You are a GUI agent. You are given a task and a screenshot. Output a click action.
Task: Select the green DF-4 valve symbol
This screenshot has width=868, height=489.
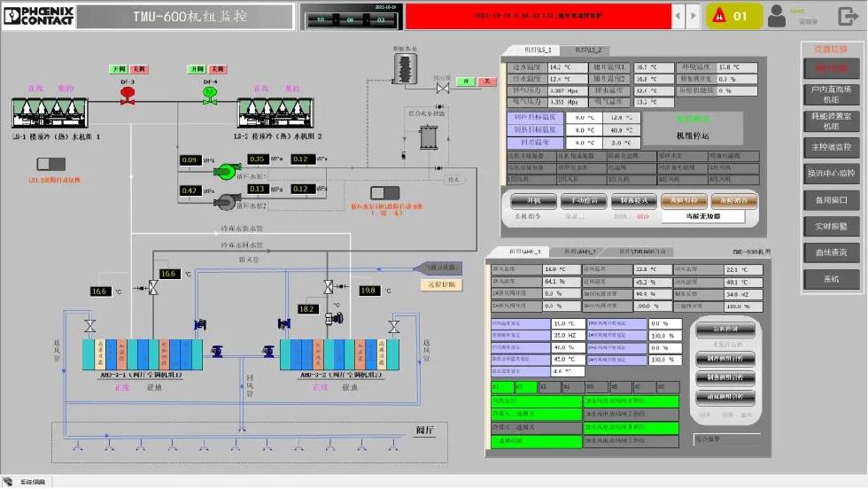click(210, 95)
